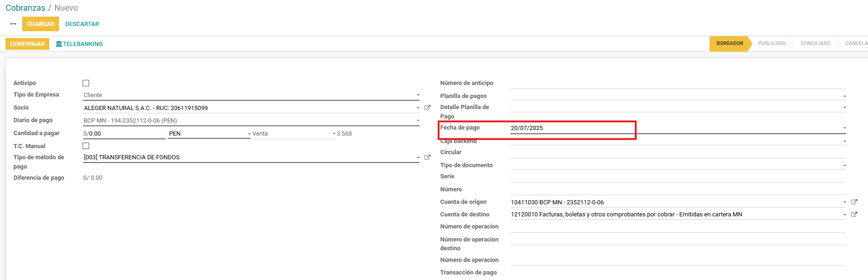Click the Número input field

678,189
